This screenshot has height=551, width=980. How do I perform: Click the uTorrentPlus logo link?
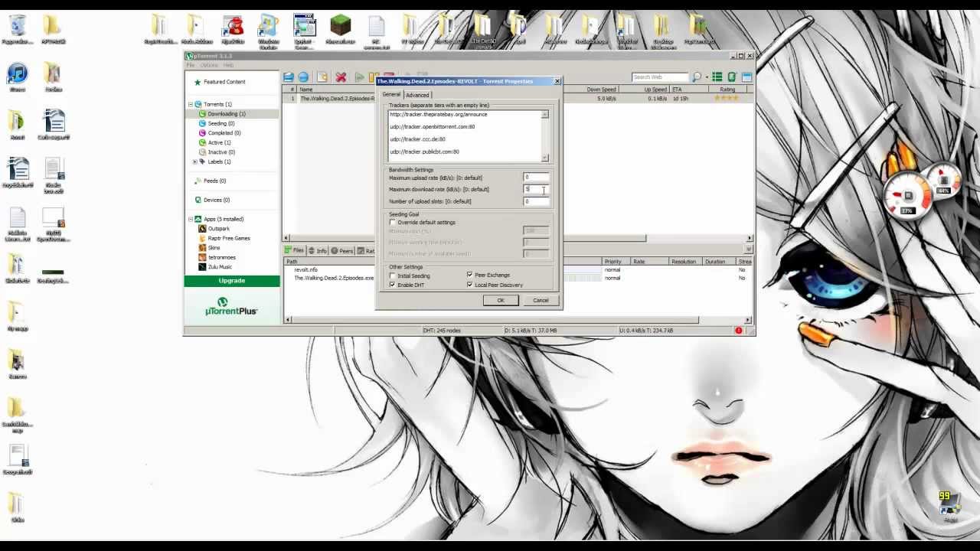(231, 308)
